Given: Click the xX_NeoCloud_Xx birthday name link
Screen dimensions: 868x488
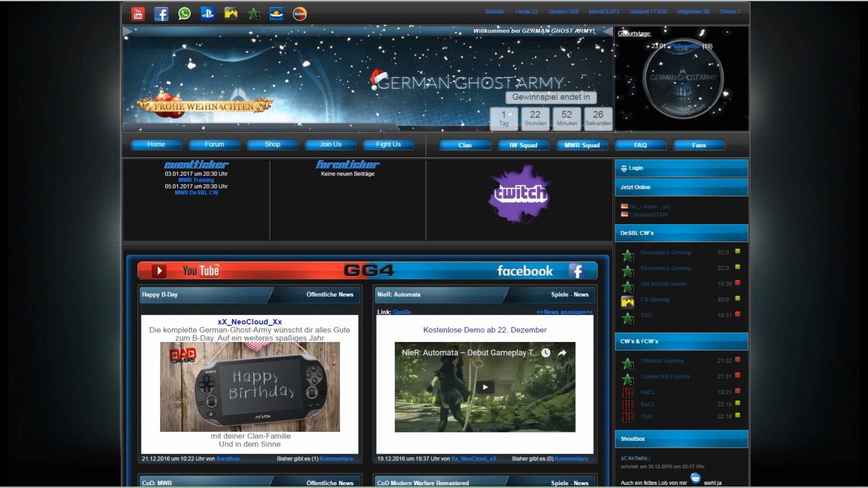Looking at the screenshot, I should 250,322.
